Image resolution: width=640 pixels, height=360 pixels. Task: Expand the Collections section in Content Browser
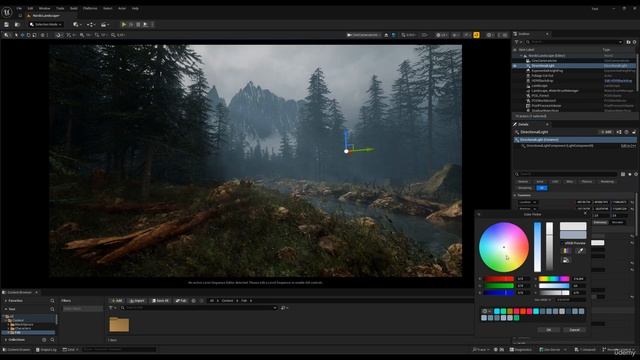click(6, 340)
